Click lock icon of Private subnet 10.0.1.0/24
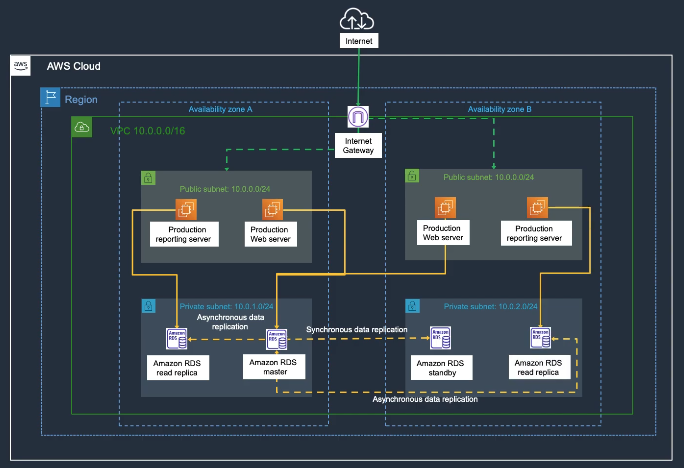The height and width of the screenshot is (468, 684). tap(150, 307)
